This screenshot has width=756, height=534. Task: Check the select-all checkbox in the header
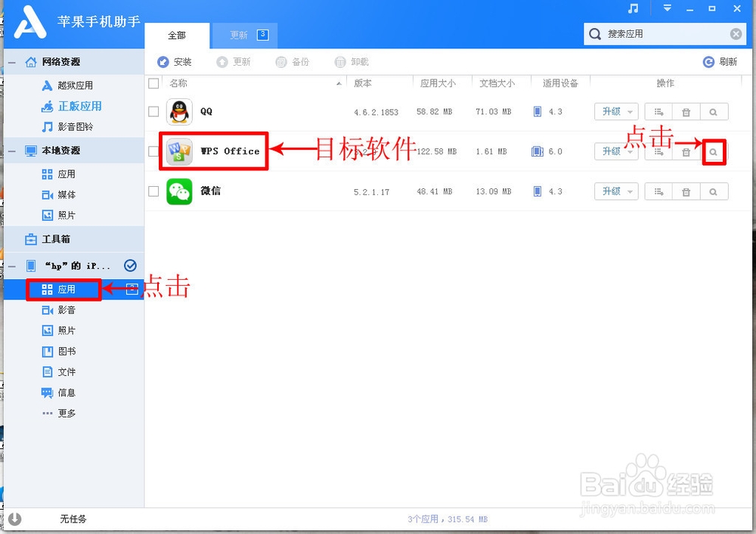[153, 83]
